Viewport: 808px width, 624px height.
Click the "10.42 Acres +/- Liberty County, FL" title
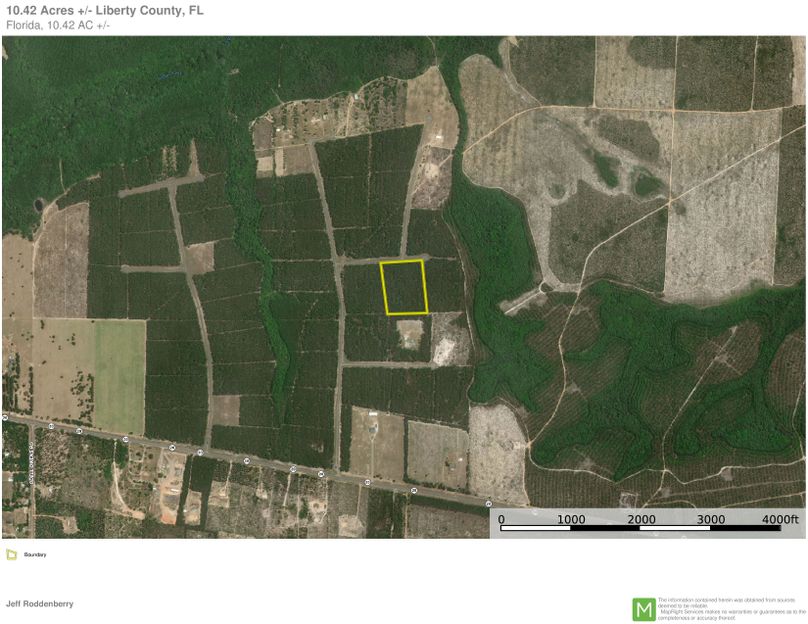(x=106, y=13)
